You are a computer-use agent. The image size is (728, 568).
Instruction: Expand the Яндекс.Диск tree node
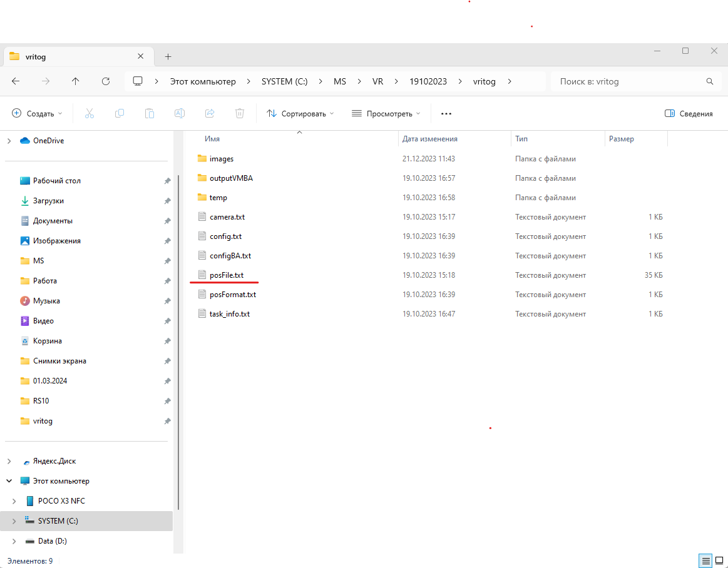tap(9, 461)
